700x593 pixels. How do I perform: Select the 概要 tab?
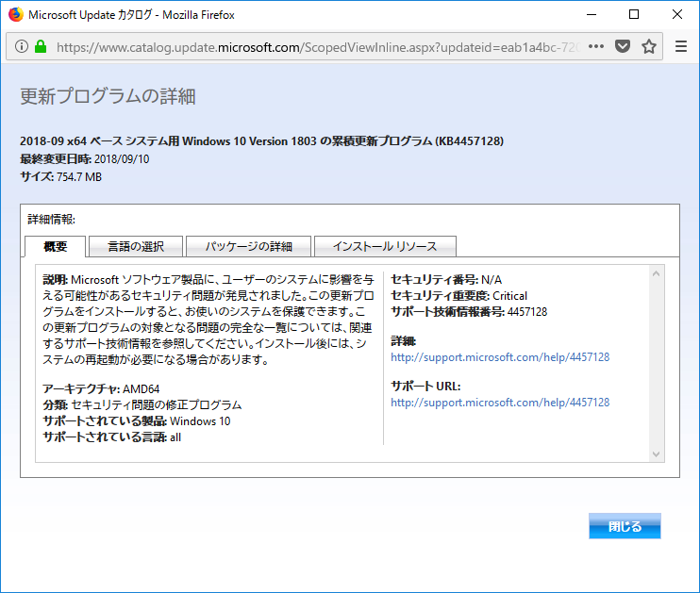pyautogui.click(x=55, y=246)
